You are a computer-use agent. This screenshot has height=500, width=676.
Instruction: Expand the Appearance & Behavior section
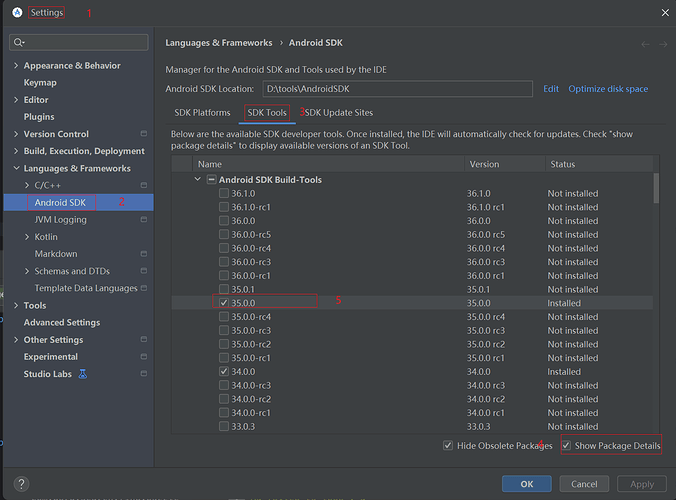point(16,66)
